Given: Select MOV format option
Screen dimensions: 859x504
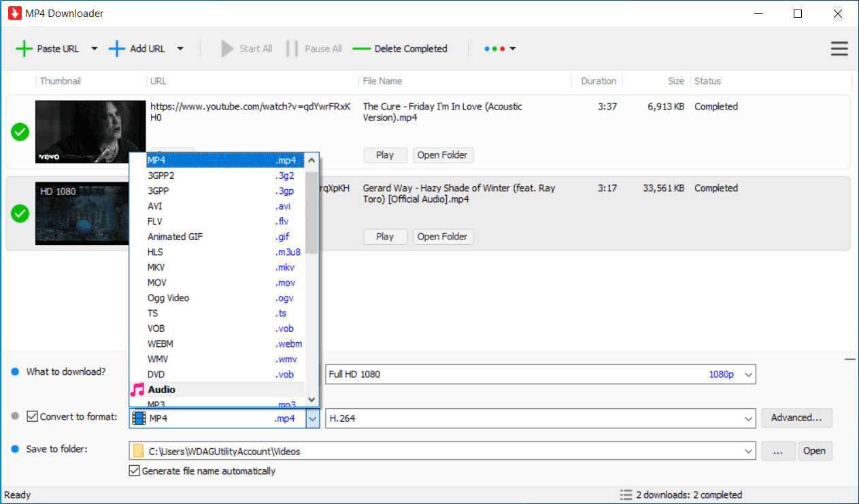Looking at the screenshot, I should (x=218, y=282).
